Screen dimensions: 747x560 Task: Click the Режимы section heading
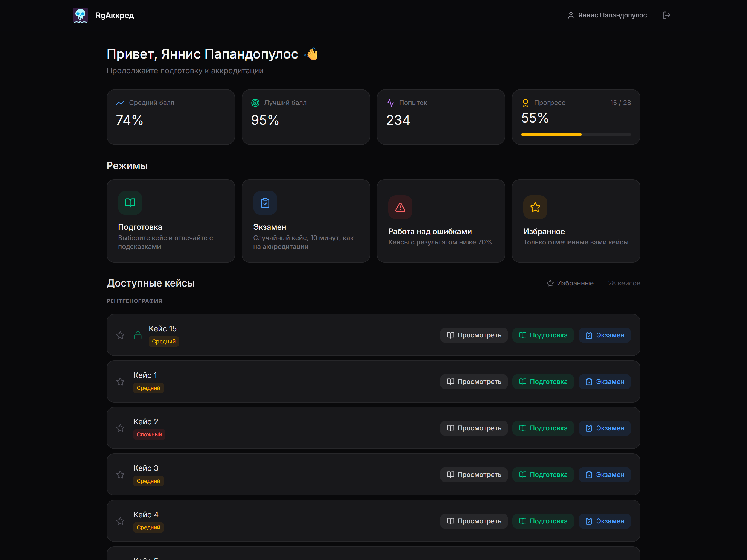(x=127, y=166)
